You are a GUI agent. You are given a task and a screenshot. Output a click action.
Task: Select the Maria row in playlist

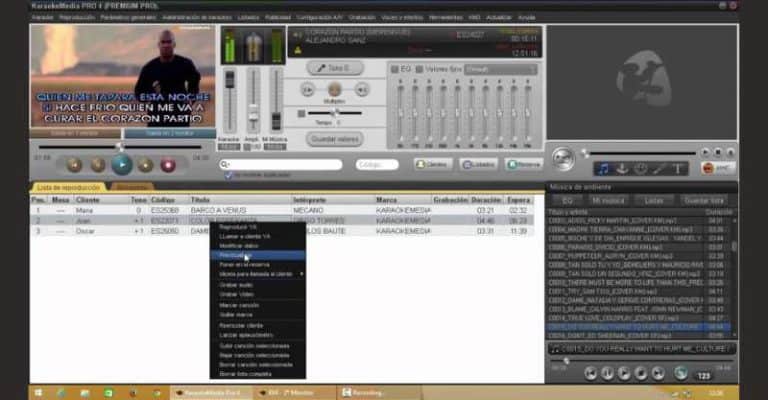(x=282, y=211)
